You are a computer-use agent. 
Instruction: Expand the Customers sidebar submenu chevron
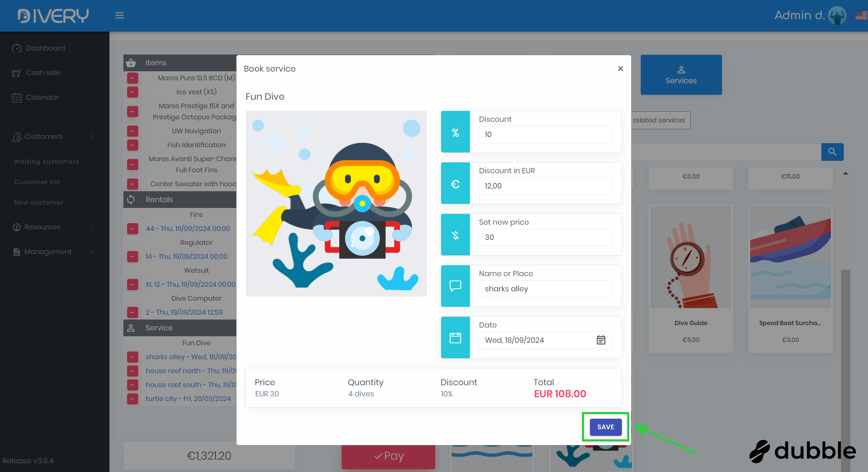(92, 136)
